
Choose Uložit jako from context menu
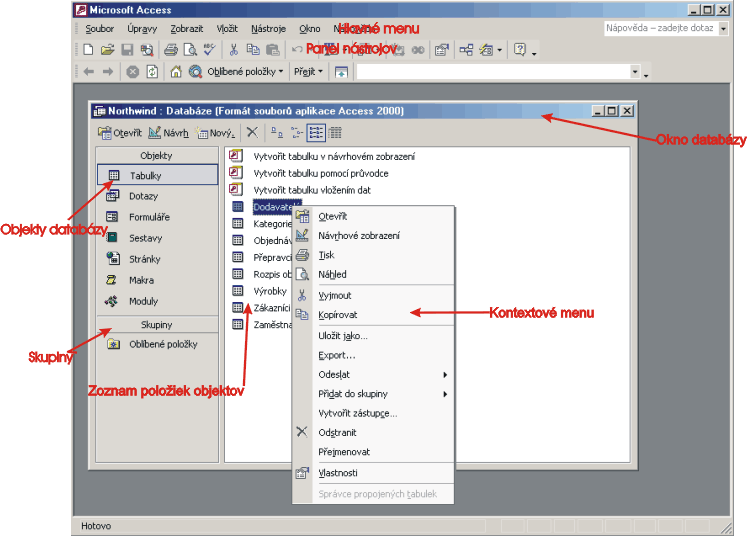373,336
